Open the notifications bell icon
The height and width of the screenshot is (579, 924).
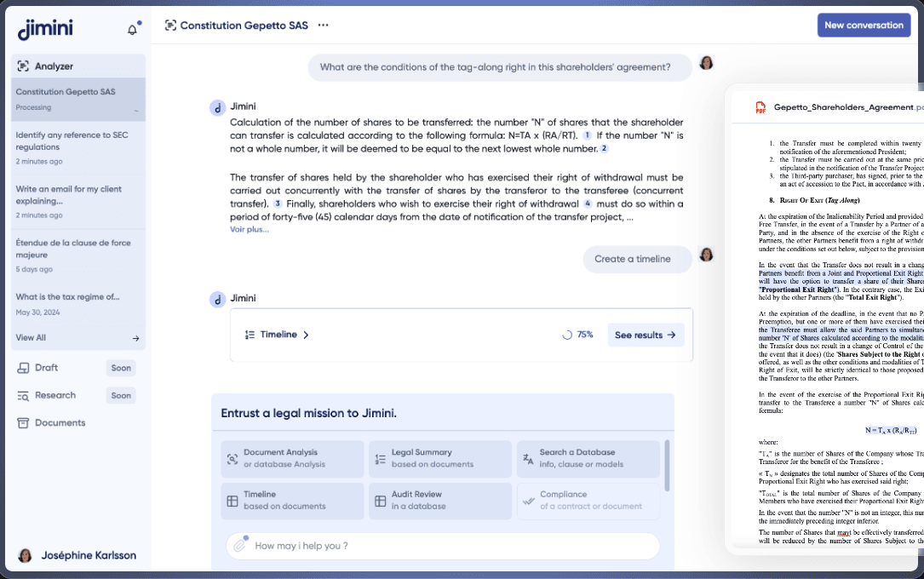tap(133, 30)
